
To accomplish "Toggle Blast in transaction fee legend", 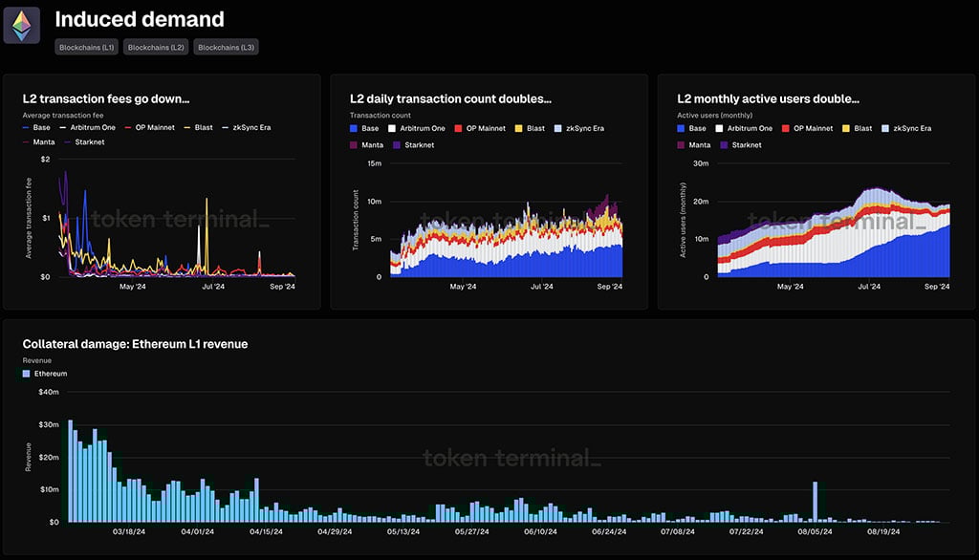I will point(199,127).
